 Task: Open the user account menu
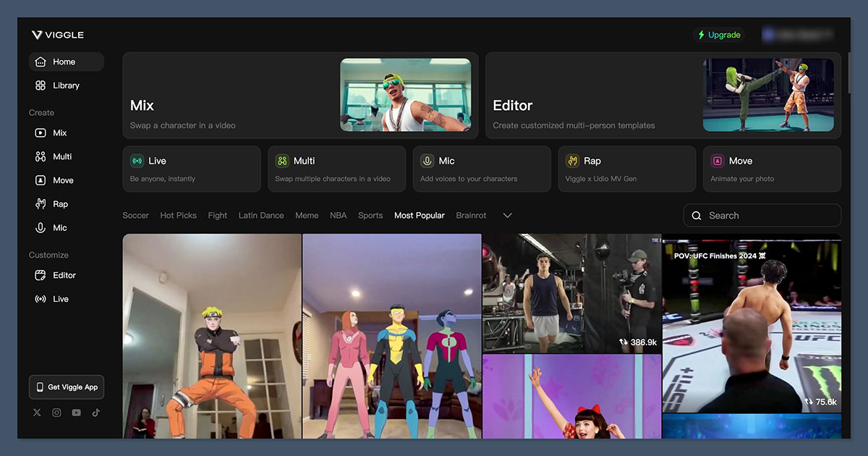(799, 34)
